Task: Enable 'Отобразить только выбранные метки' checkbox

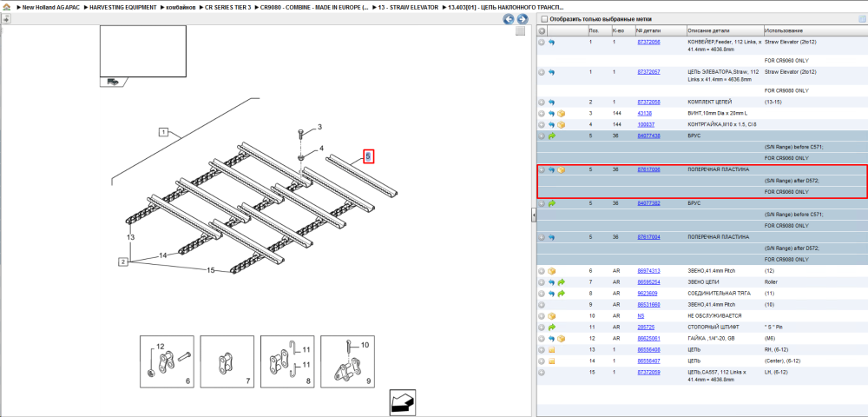Action: (544, 19)
